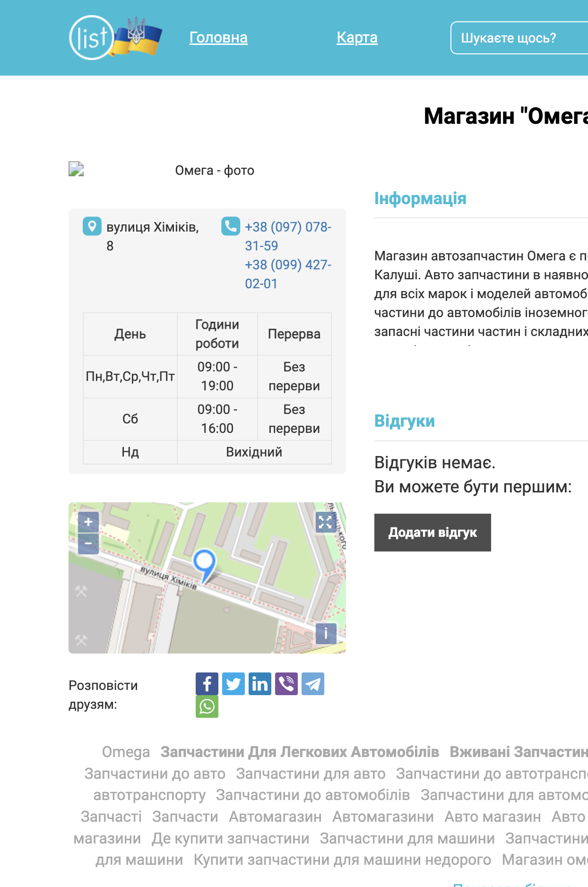Click the Перерва column header
588x887 pixels.
[294, 334]
